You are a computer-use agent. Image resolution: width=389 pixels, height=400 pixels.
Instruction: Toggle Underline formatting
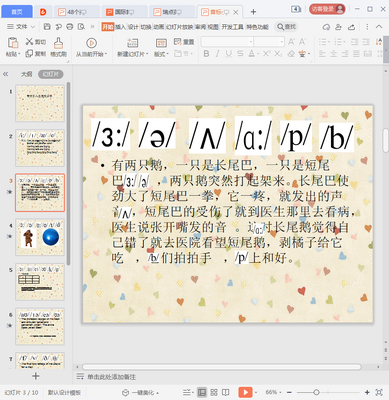[x=228, y=53]
